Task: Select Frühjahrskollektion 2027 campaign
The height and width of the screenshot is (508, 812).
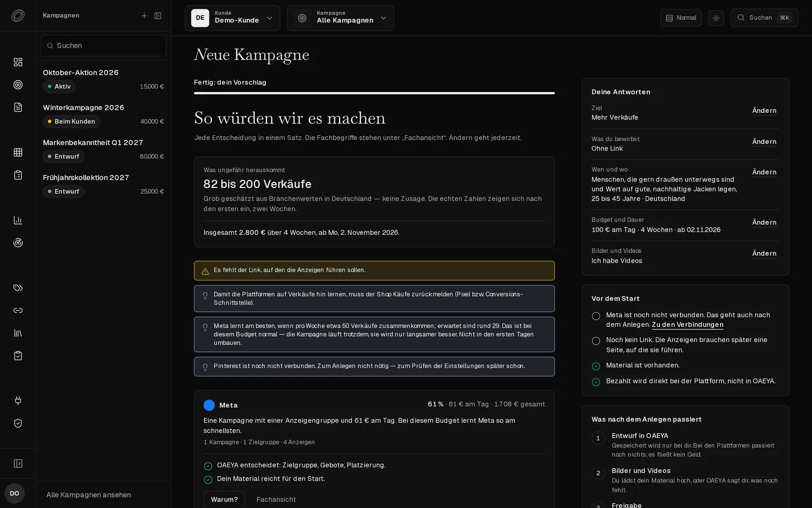Action: point(104,185)
